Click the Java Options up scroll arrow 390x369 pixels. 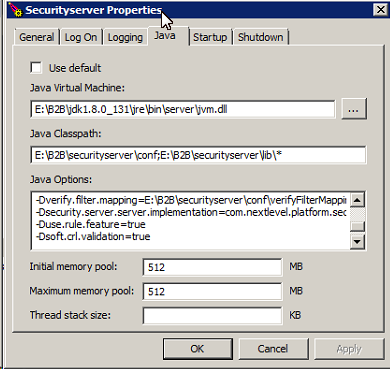point(357,200)
